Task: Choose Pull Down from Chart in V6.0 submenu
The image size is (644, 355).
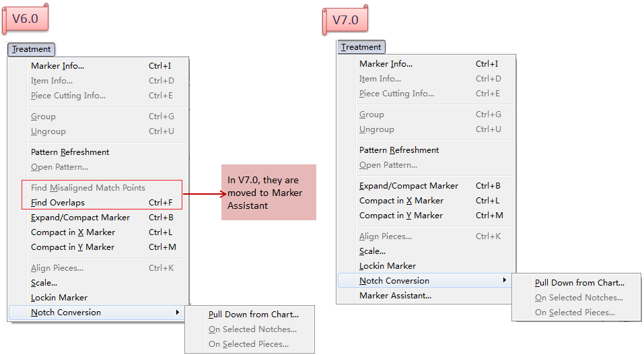Action: tap(253, 315)
